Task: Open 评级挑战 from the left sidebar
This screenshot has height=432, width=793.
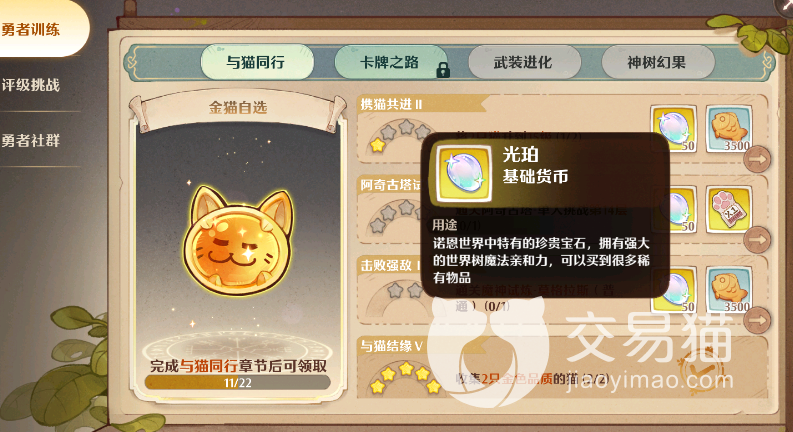Action: 31,84
